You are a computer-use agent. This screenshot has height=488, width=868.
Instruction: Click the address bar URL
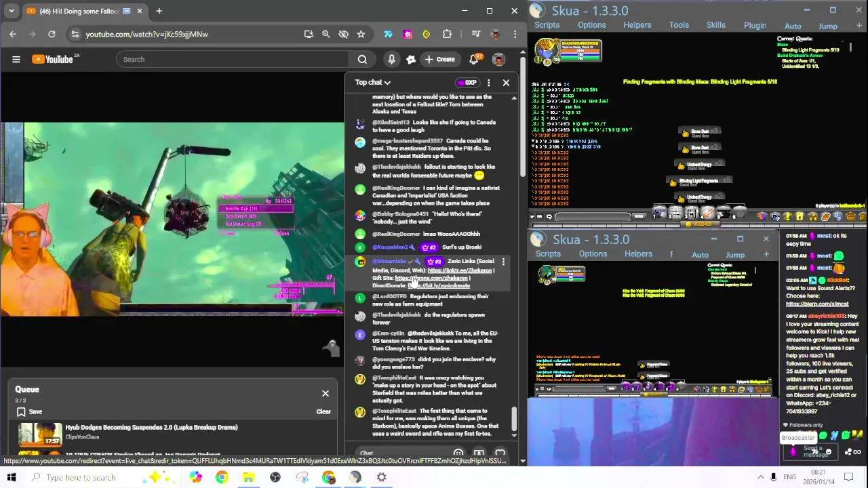[146, 34]
